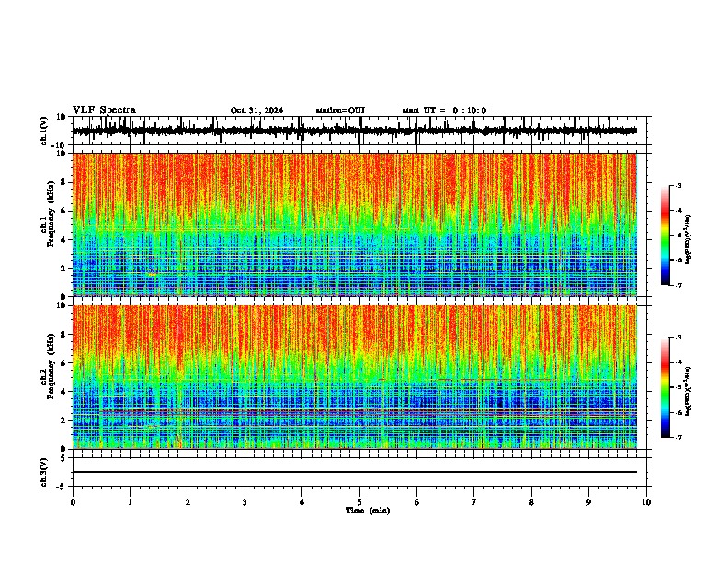Click the date 'Oct. 31, 2024'

[256, 110]
